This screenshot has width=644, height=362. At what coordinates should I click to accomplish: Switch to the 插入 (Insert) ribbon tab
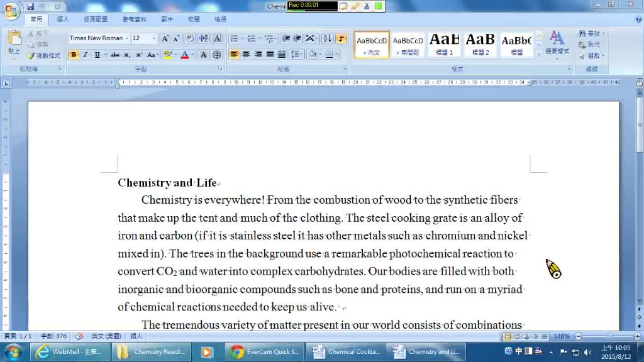click(x=63, y=19)
